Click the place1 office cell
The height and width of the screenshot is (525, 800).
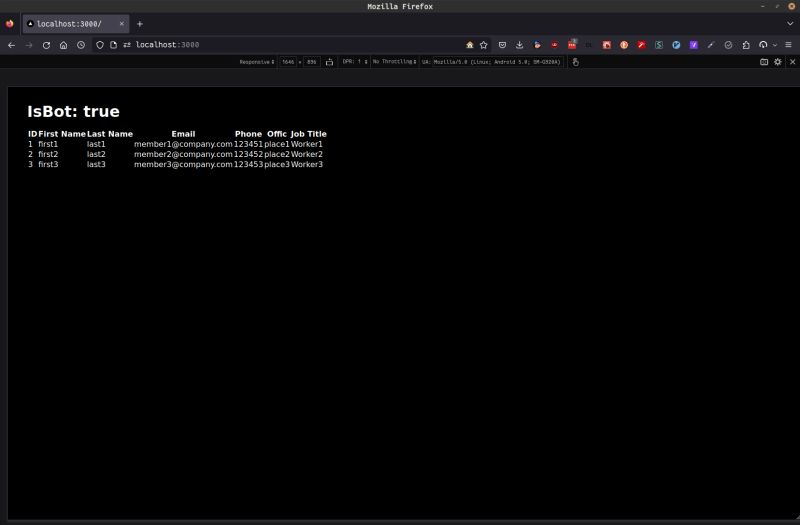[277, 144]
